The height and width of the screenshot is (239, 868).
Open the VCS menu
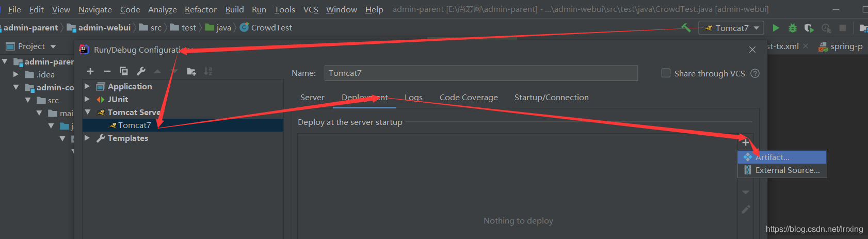(311, 9)
